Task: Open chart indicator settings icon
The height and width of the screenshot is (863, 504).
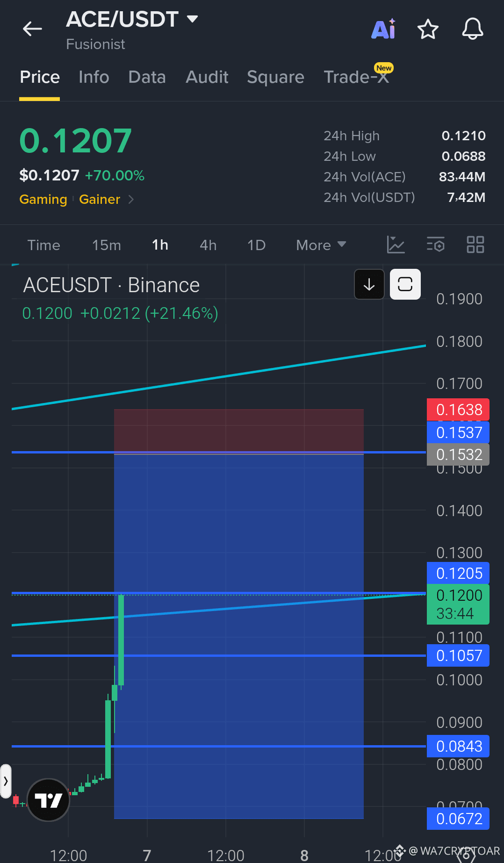Action: pos(436,245)
